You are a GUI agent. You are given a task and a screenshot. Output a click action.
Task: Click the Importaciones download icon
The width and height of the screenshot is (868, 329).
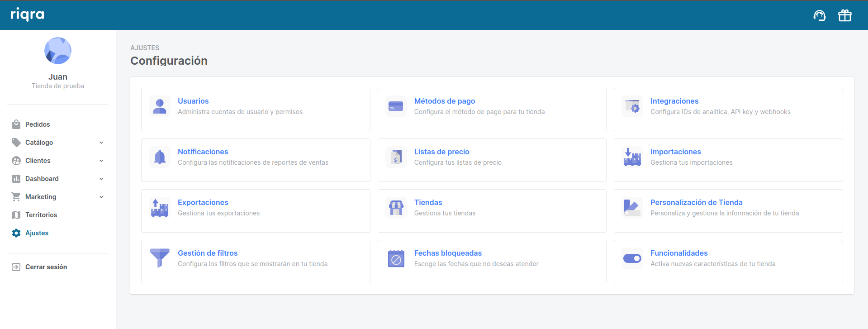[x=632, y=157]
